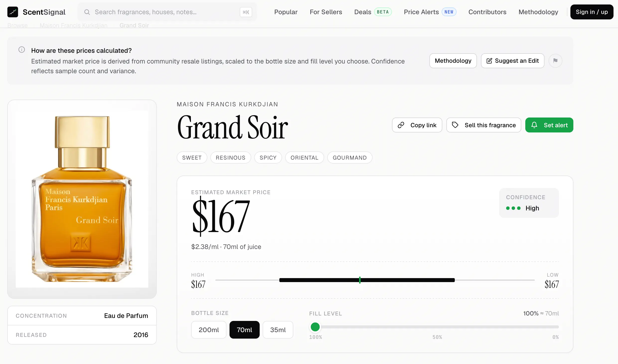Select the 200ml bottle size
This screenshot has width=618, height=364.
[x=209, y=330]
